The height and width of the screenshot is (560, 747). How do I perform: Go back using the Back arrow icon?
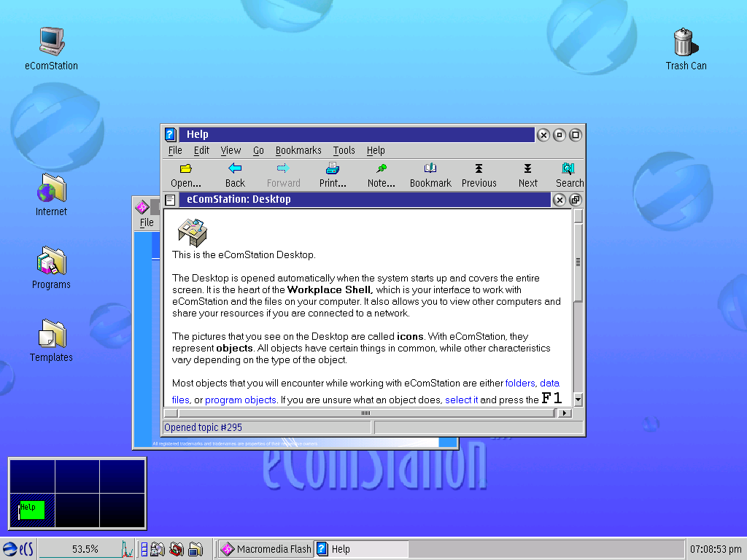click(x=235, y=168)
